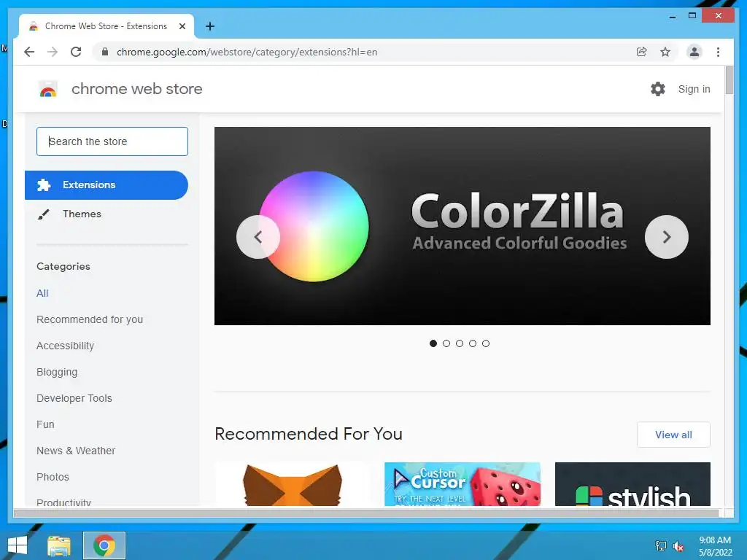
Task: Select the Extensions section
Action: [107, 184]
